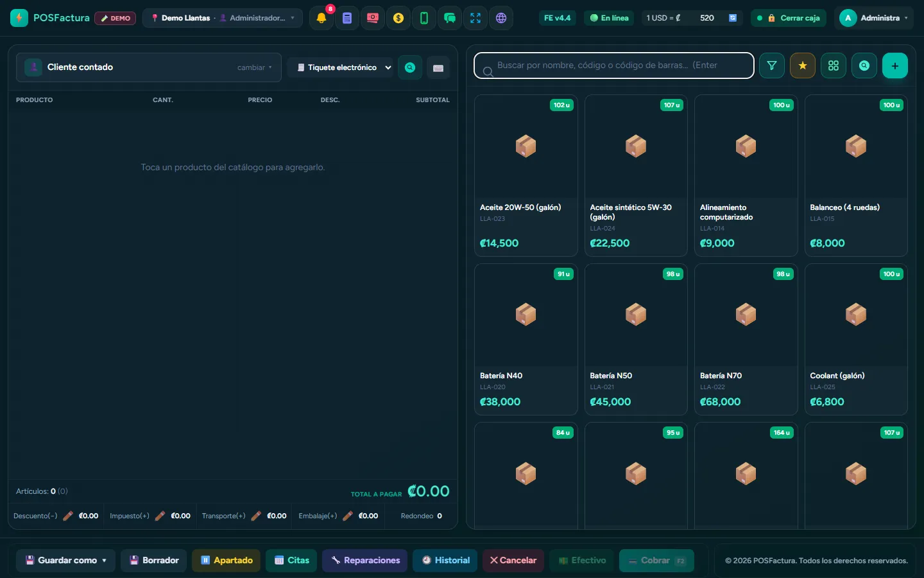This screenshot has height=578, width=924.
Task: Edit the Impuesto amount pencil
Action: click(160, 516)
